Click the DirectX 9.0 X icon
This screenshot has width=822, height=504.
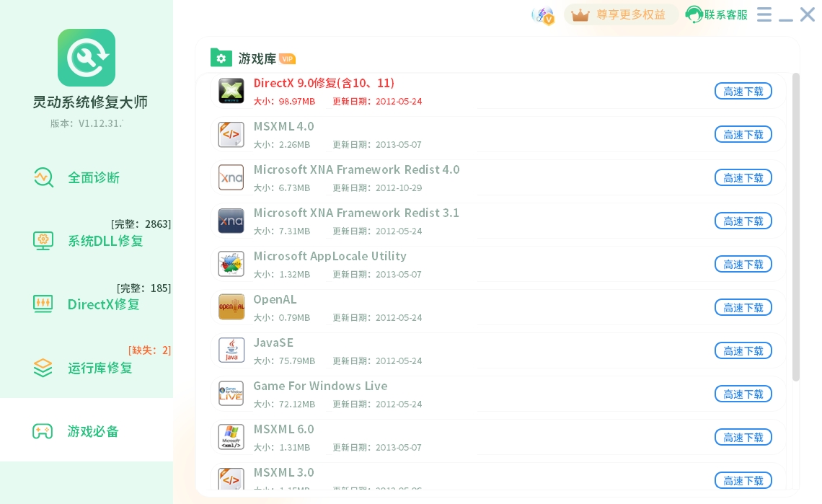pyautogui.click(x=231, y=92)
